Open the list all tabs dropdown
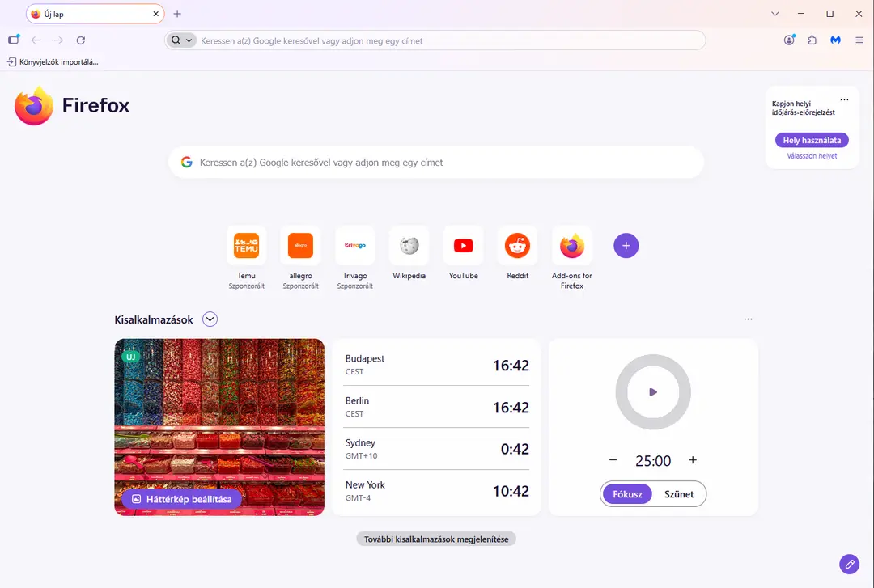The image size is (874, 588). tap(774, 14)
